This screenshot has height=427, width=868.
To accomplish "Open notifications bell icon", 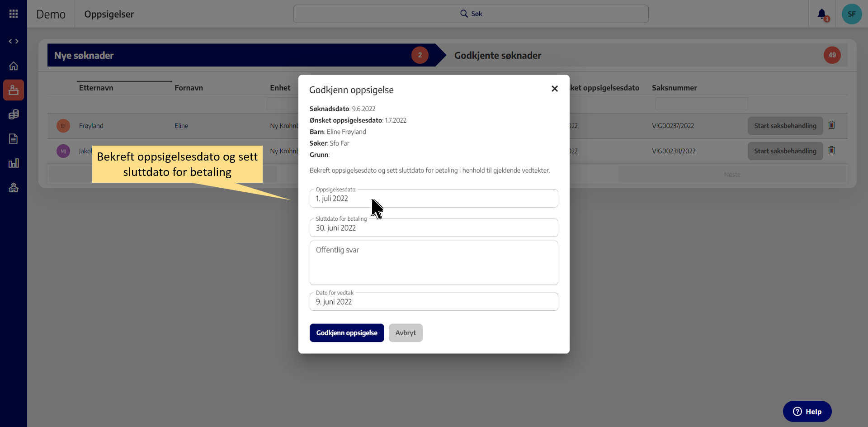I will coord(822,14).
